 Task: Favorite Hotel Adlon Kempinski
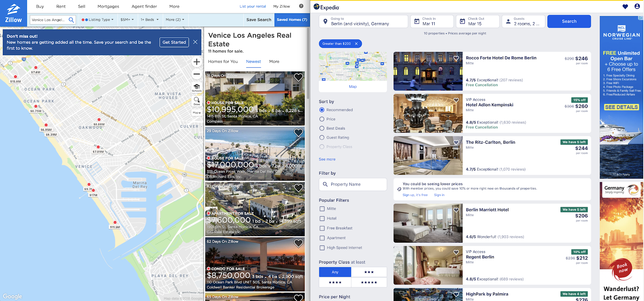[x=456, y=101]
